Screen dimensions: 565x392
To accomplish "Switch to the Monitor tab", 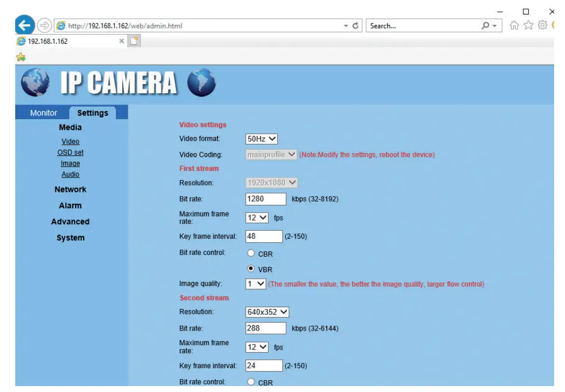I will click(x=43, y=113).
